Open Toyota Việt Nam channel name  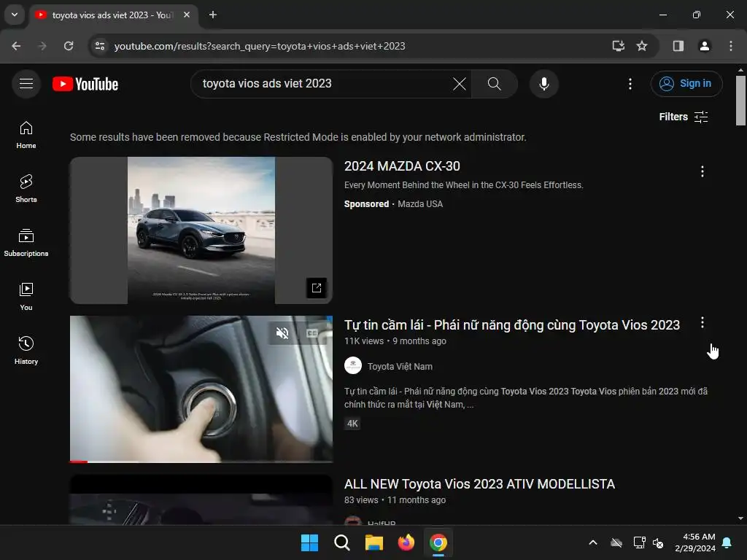point(400,367)
